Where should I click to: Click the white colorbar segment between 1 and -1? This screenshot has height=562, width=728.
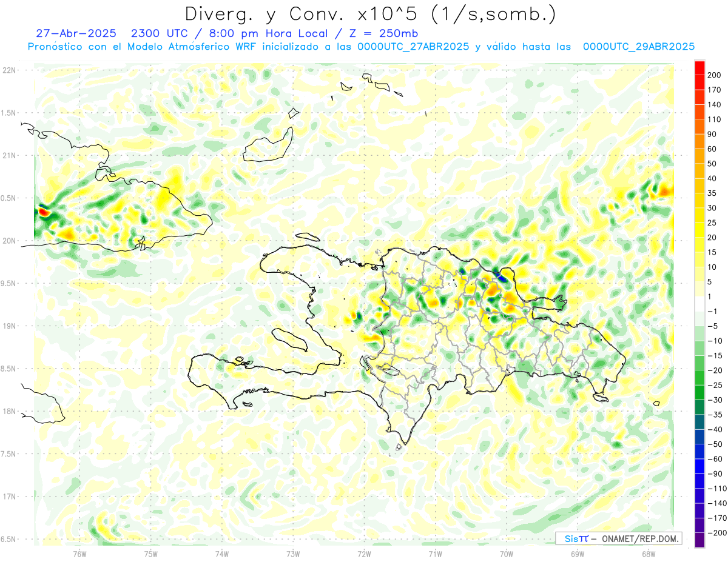point(699,304)
